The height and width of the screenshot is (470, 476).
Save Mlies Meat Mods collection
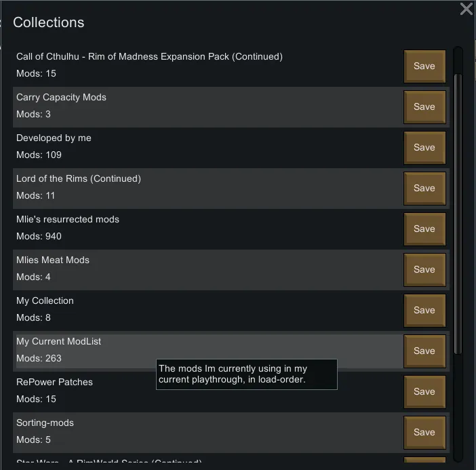pyautogui.click(x=424, y=269)
